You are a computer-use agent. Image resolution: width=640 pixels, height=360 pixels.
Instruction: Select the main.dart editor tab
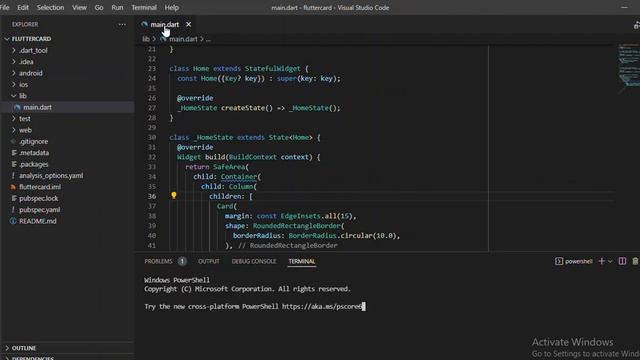164,24
